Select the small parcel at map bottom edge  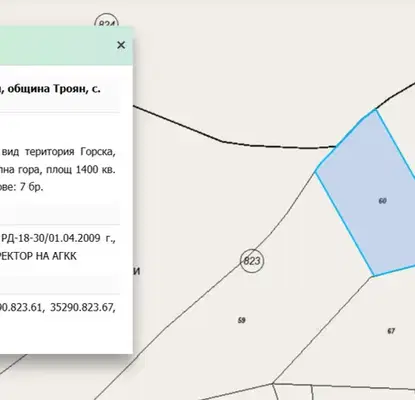coord(293,392)
